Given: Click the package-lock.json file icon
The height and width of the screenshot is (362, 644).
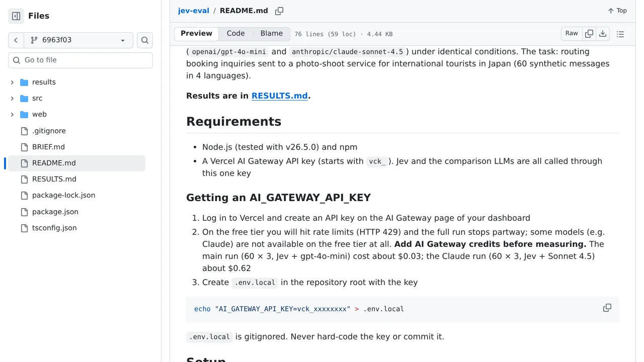Looking at the screenshot, I should (x=24, y=195).
